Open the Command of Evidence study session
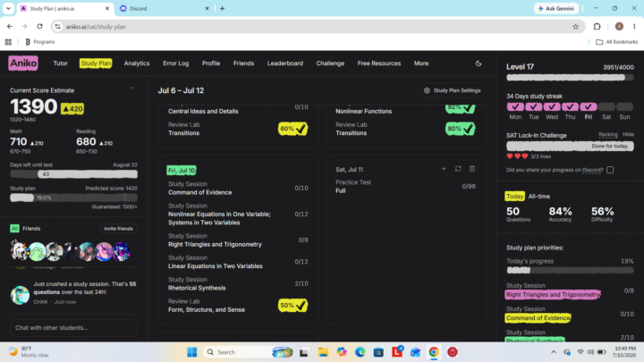This screenshot has height=362, width=644. [x=238, y=189]
